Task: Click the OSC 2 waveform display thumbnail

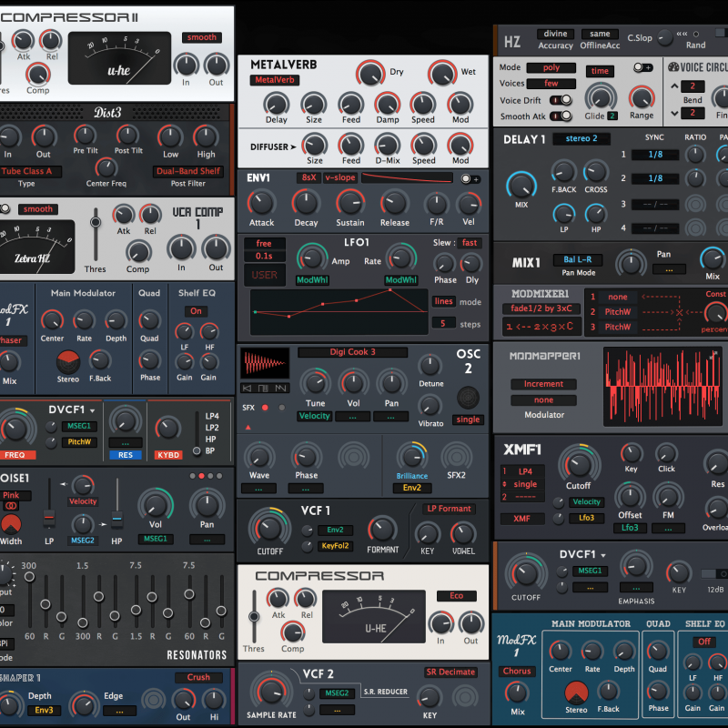Action: pos(265,363)
